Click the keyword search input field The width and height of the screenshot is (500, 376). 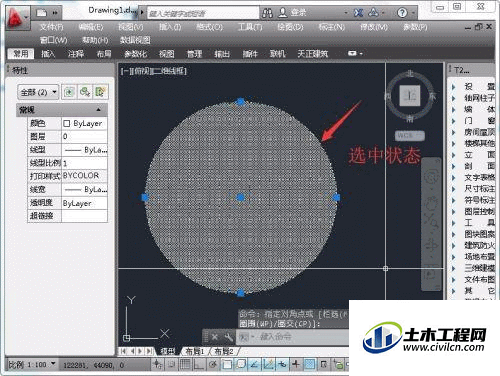[203, 13]
